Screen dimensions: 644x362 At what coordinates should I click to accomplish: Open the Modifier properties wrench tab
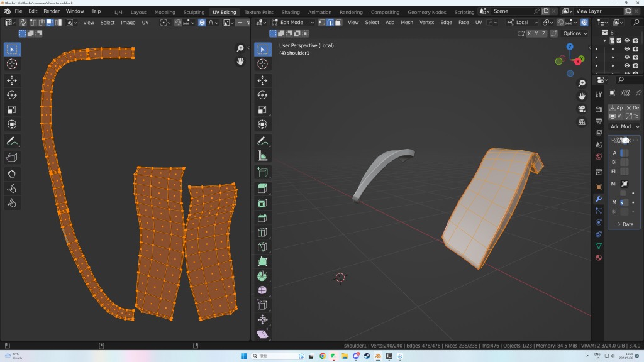(599, 199)
